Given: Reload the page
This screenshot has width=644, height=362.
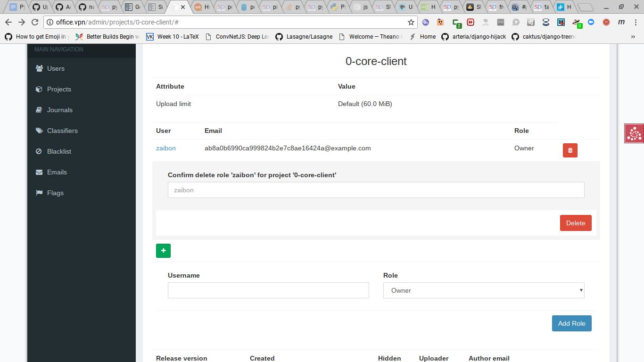Looking at the screenshot, I should [35, 22].
